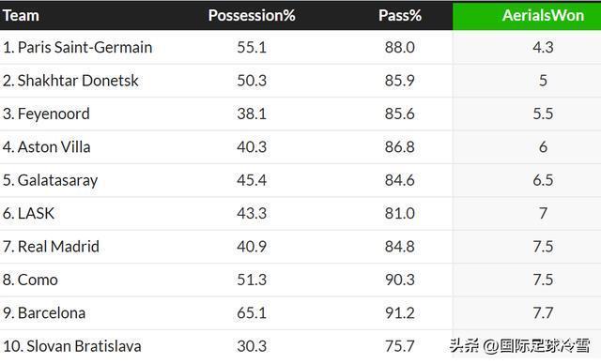
Task: Open the Feyenoord team link
Action: [x=54, y=114]
